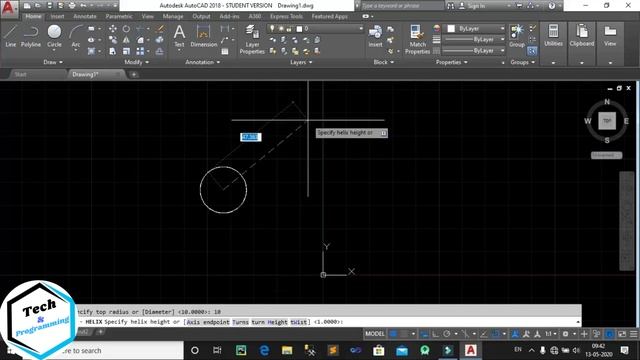The width and height of the screenshot is (640, 360).
Task: Click the AutoCAD application menu logo
Action: pos(9,8)
